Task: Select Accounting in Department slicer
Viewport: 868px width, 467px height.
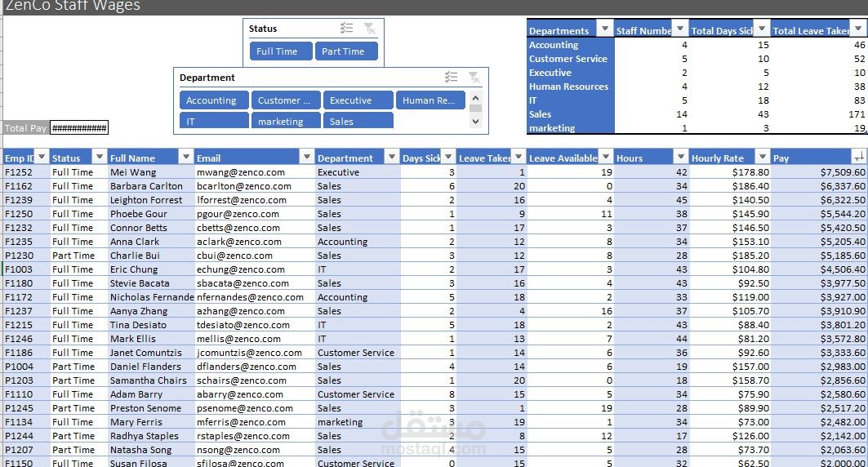Action: [214, 100]
